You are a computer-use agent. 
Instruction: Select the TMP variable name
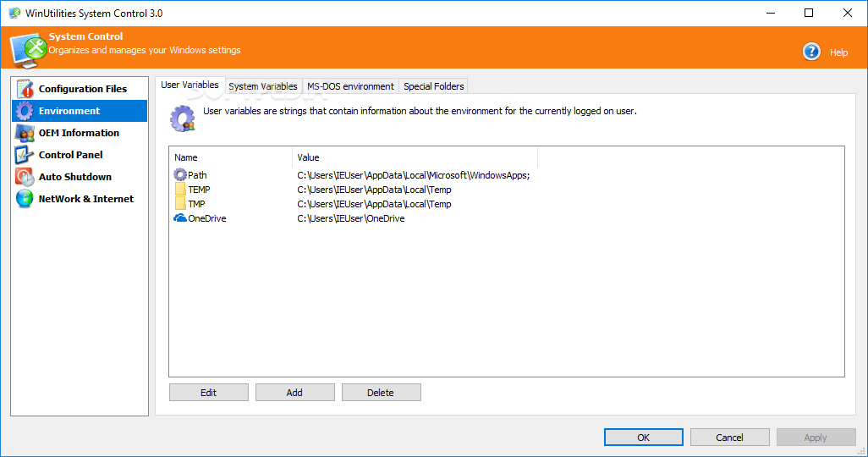pyautogui.click(x=196, y=204)
